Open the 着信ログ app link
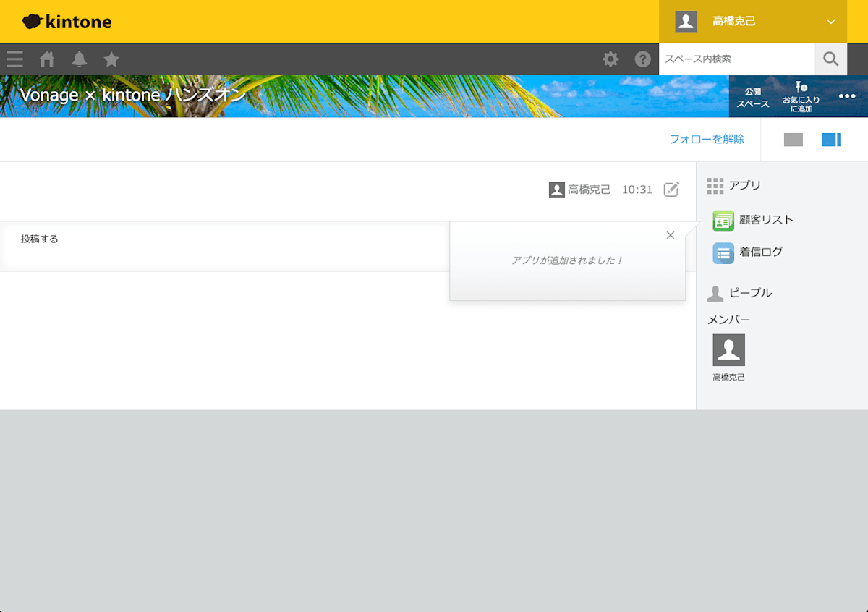The width and height of the screenshot is (868, 612). click(x=761, y=252)
